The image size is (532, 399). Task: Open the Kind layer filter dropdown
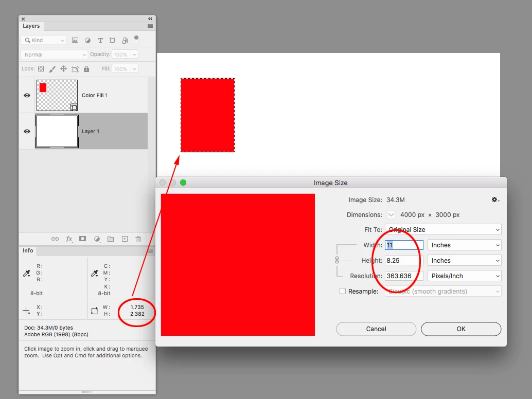click(43, 40)
